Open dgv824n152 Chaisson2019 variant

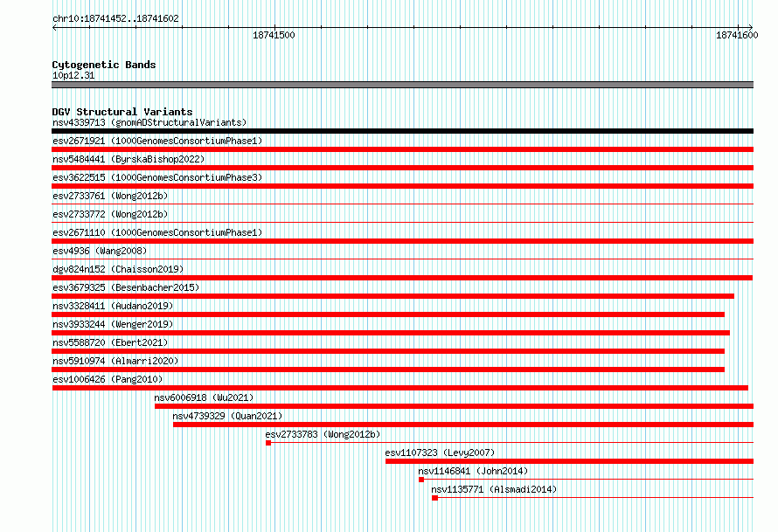point(118,269)
